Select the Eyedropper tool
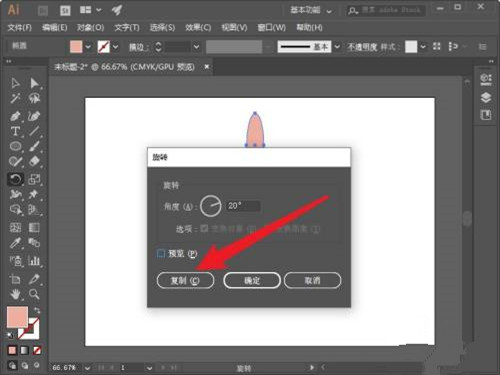The image size is (500, 375). pyautogui.click(x=15, y=243)
